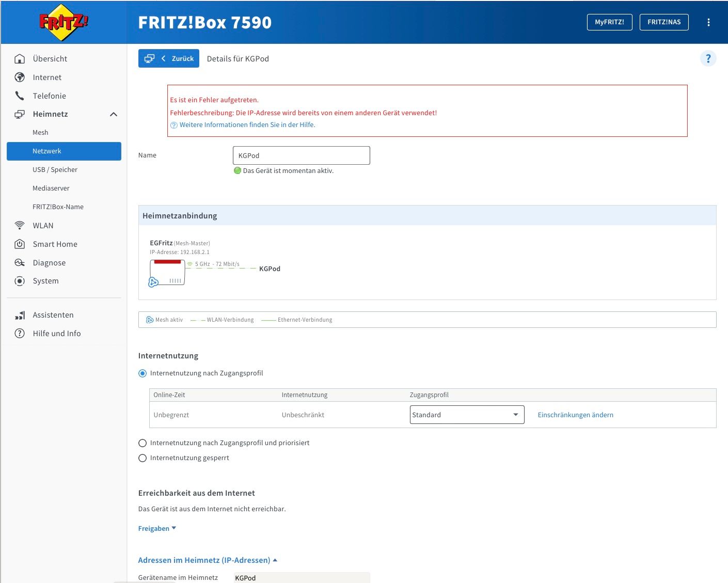Open Weitere Informationen help link
Screen dimensions: 728x583
247,125
